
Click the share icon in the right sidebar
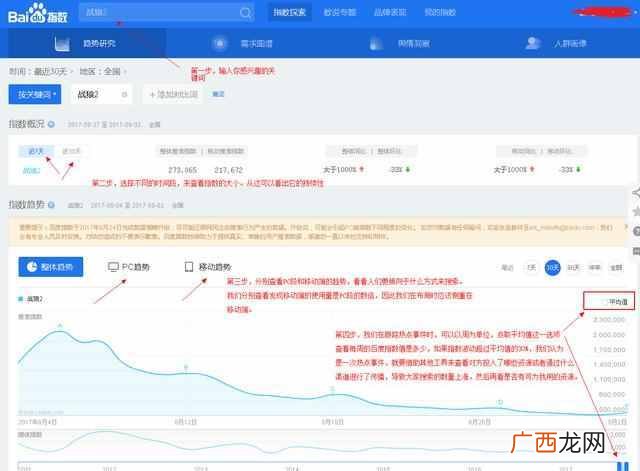pos(636,193)
